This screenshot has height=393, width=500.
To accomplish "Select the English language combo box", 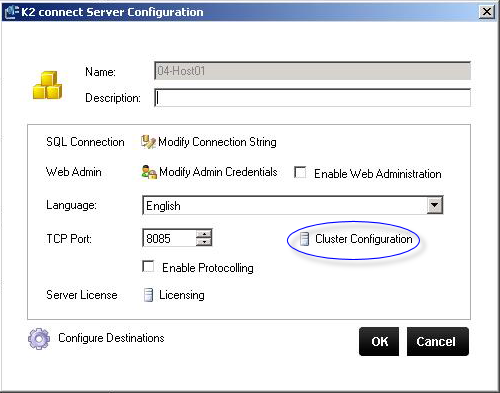I will click(x=293, y=205).
